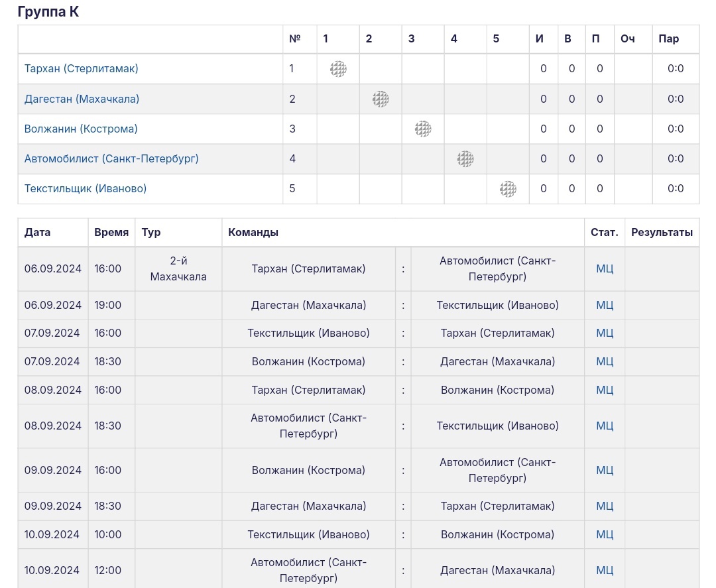Click the volleyball icon in Дагестан row
The height and width of the screenshot is (588, 716).
(381, 99)
